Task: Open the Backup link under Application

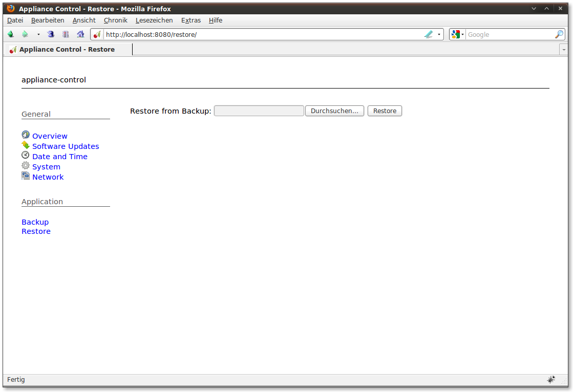Action: pyautogui.click(x=35, y=222)
